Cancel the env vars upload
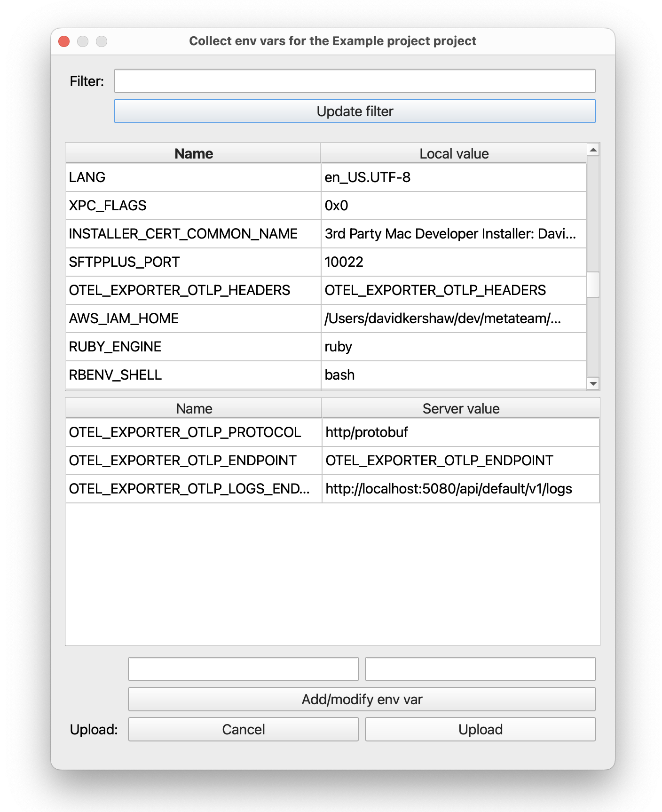Viewport: 662px width, 812px height. pos(243,729)
